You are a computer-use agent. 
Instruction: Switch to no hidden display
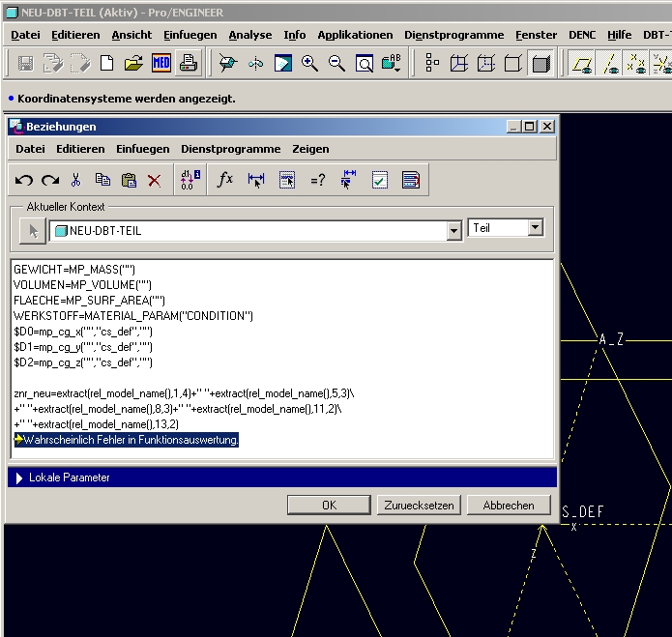(513, 64)
